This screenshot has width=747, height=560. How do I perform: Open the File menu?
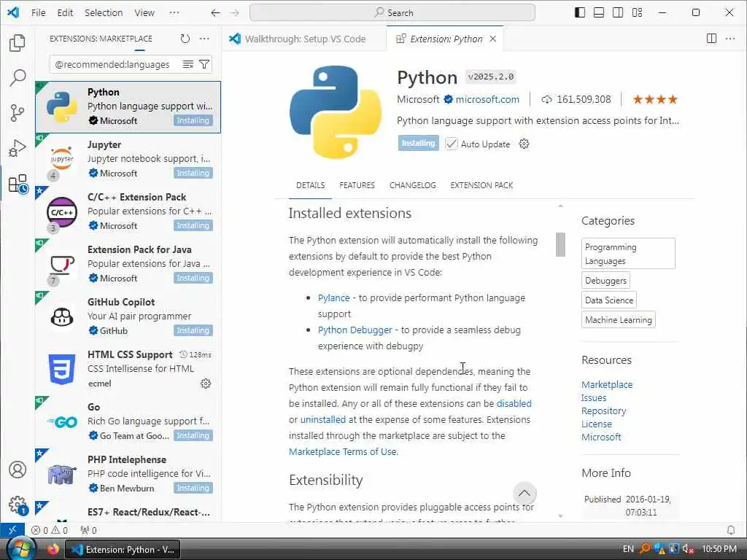coord(38,13)
